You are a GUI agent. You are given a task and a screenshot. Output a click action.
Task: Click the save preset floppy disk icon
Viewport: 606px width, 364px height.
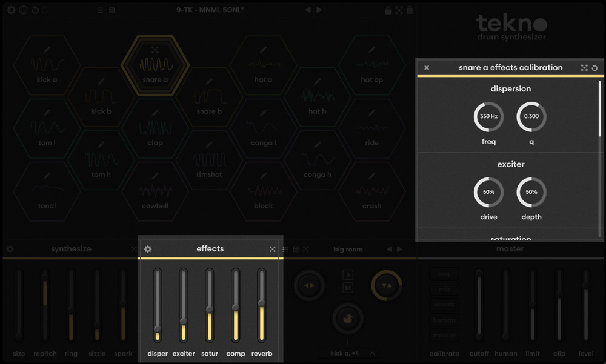(113, 10)
